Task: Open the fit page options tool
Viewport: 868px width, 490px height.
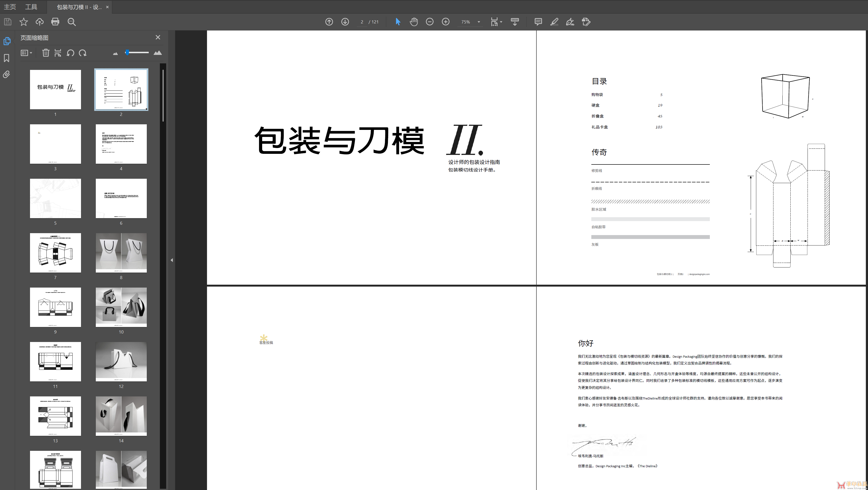Action: tap(496, 22)
